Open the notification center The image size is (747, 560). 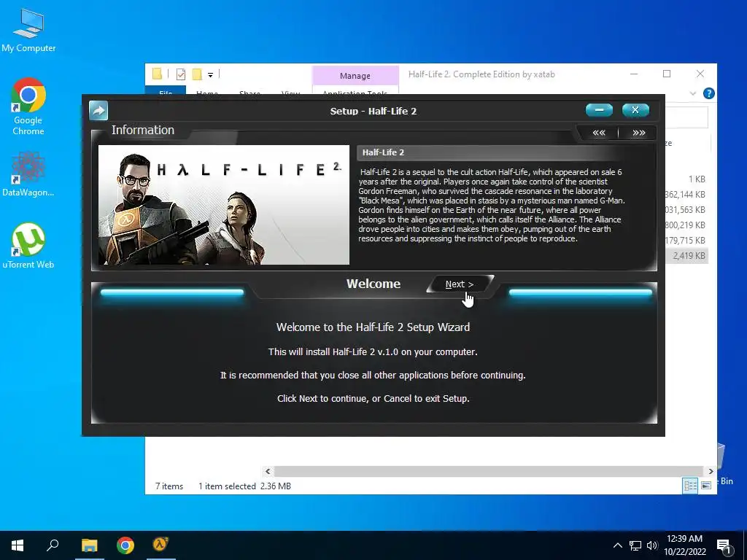coord(724,546)
